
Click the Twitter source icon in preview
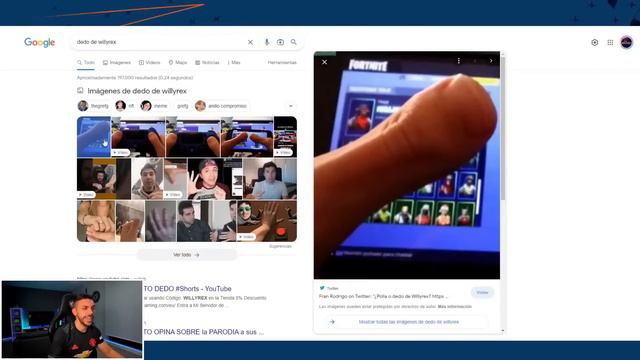point(322,288)
